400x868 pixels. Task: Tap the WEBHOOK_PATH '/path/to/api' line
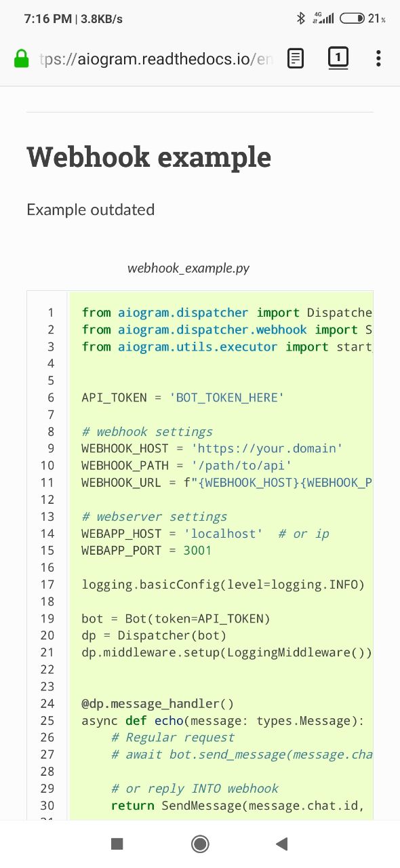(186, 465)
